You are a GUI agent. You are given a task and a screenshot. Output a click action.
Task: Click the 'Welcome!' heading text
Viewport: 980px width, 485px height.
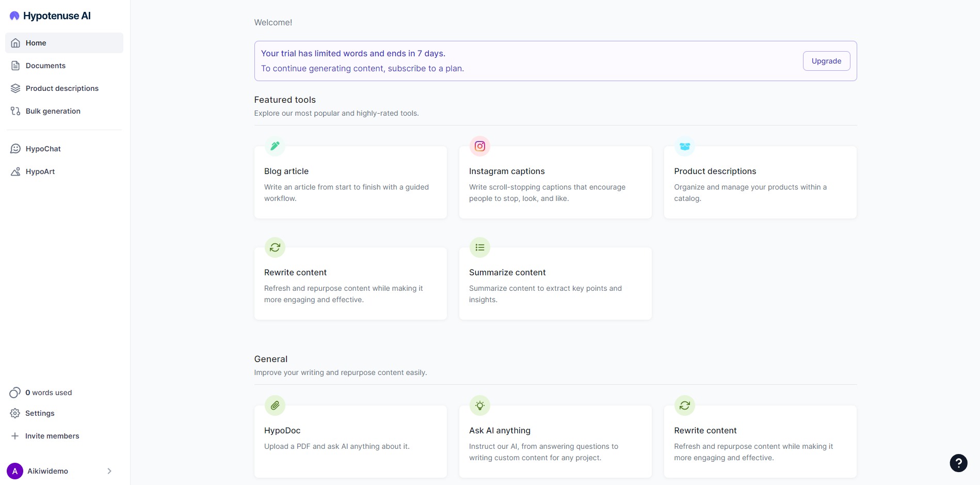click(x=273, y=22)
